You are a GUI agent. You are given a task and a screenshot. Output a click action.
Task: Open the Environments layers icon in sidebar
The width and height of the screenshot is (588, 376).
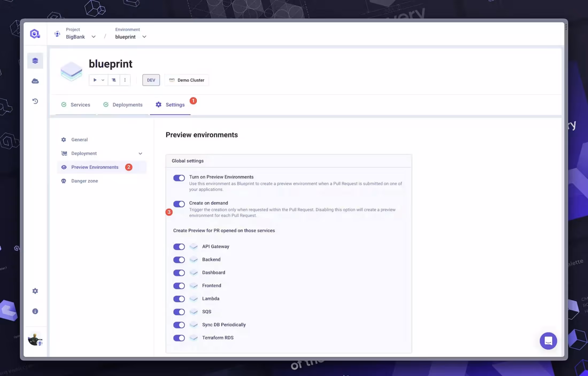click(35, 61)
